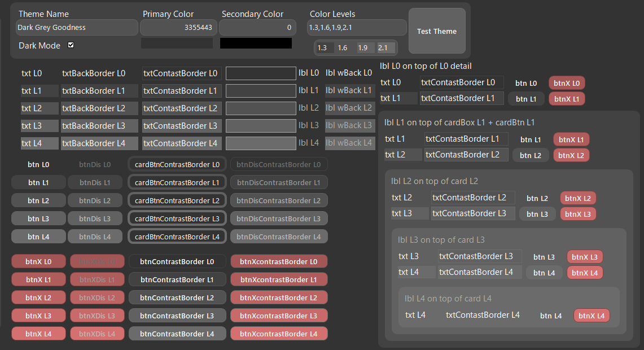
Task: Click the cardBtnContrastBorder L0 button
Action: (177, 164)
